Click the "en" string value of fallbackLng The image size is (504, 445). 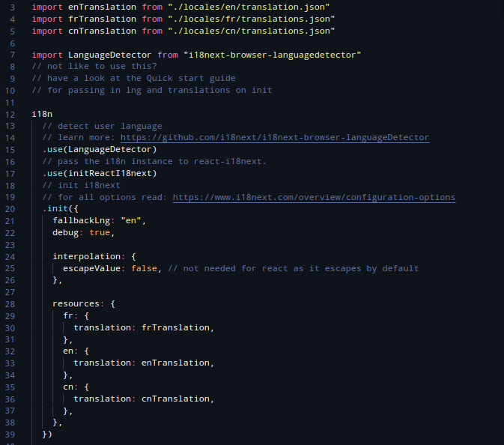tap(131, 220)
